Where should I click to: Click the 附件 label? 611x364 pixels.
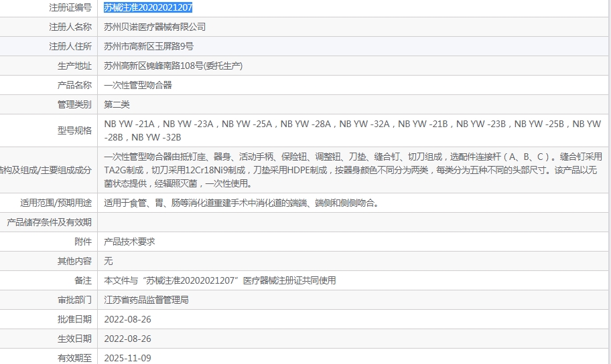[x=83, y=242]
